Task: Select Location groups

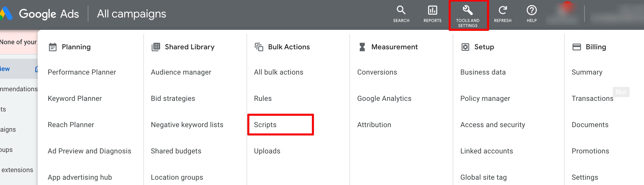Action: [x=177, y=177]
